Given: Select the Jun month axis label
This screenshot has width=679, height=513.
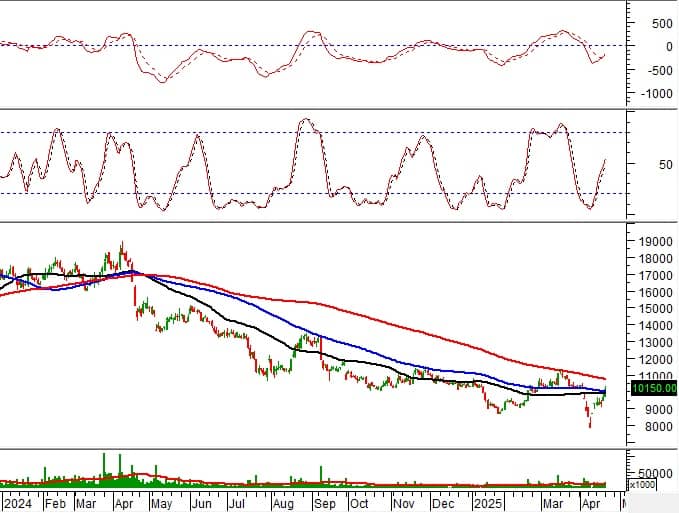Looking at the screenshot, I should pos(201,503).
